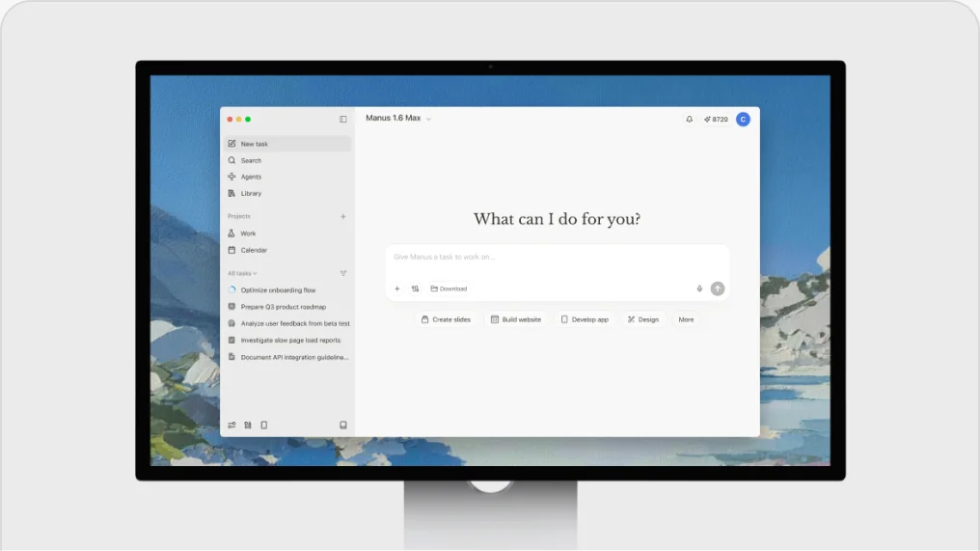Choose the Design suggestion
Viewport: 980px width, 551px height.
pyautogui.click(x=643, y=319)
